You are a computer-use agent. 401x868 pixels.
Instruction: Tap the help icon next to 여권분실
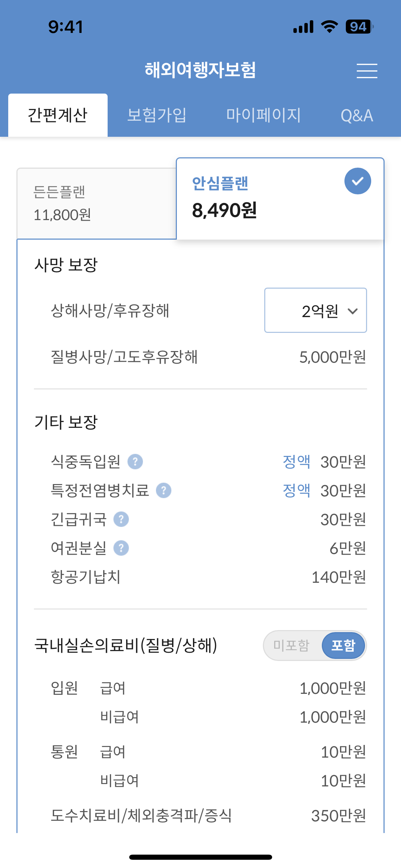121,548
